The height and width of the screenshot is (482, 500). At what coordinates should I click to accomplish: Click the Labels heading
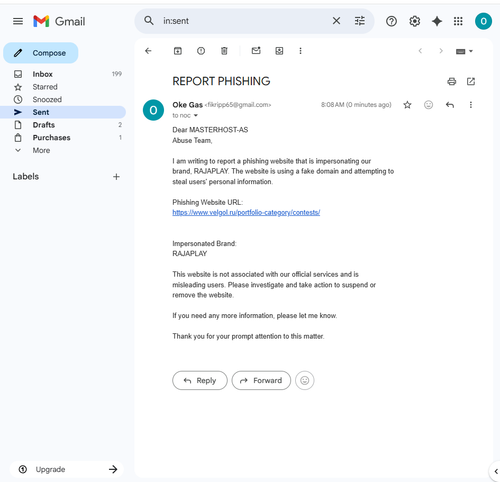click(x=26, y=176)
